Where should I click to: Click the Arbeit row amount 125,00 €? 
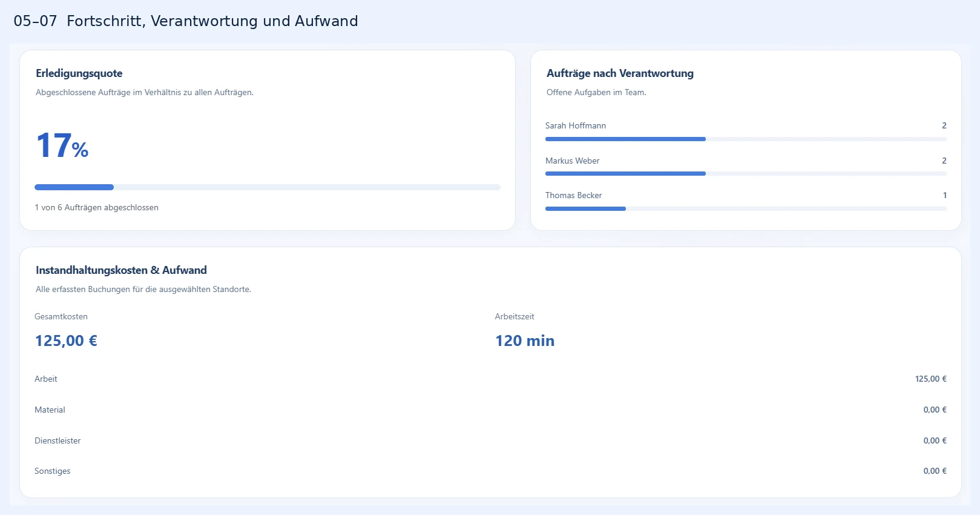point(931,379)
